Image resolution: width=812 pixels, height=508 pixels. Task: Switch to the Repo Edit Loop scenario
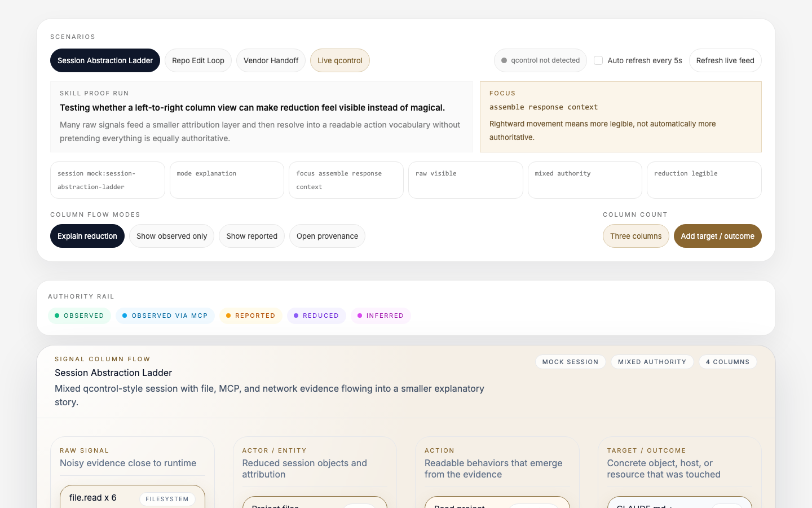pos(198,60)
